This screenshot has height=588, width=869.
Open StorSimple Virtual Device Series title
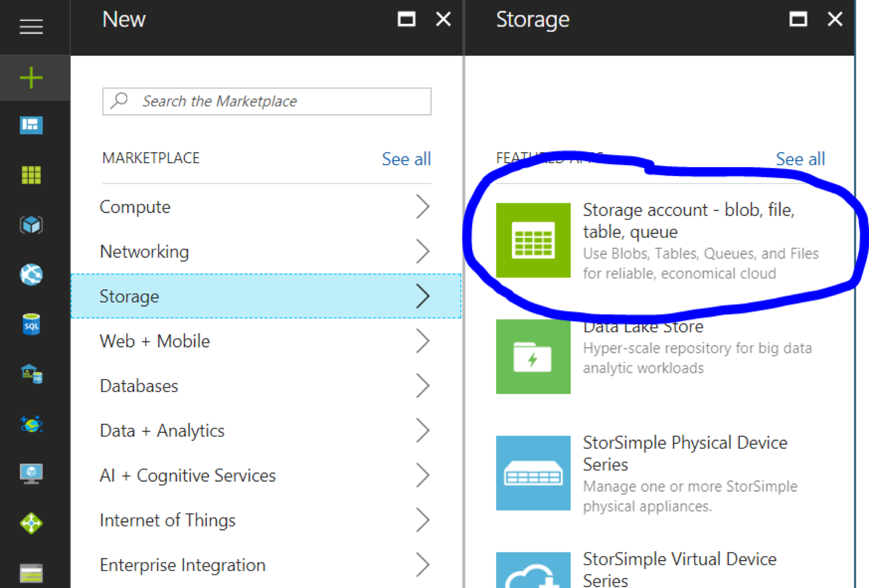click(680, 569)
